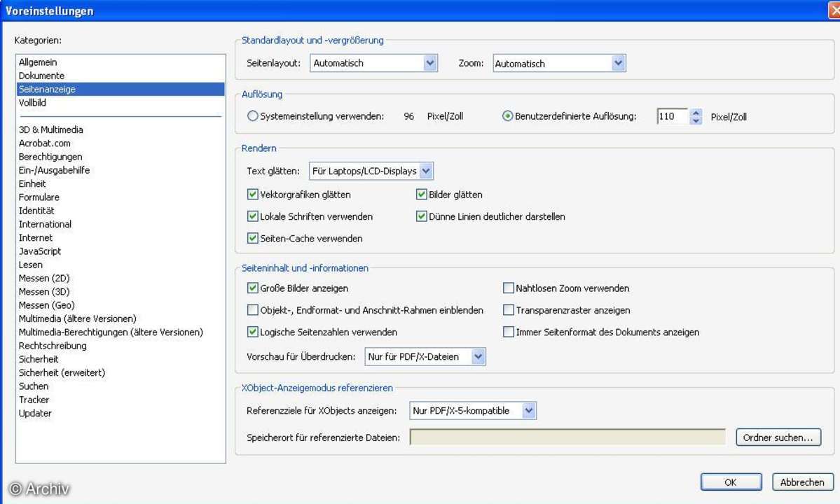Screen dimensions: 840x504
Task: Increase the custom resolution stepper value
Action: click(696, 113)
